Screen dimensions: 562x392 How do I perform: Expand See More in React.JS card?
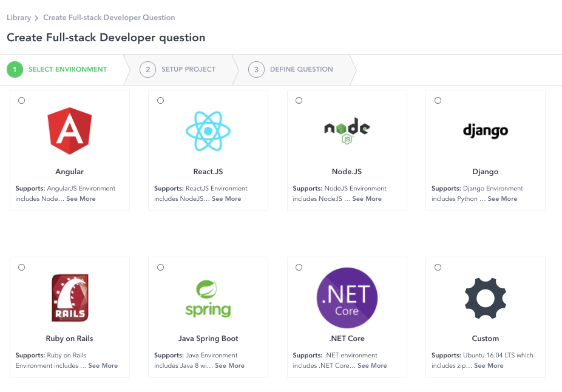coord(226,198)
